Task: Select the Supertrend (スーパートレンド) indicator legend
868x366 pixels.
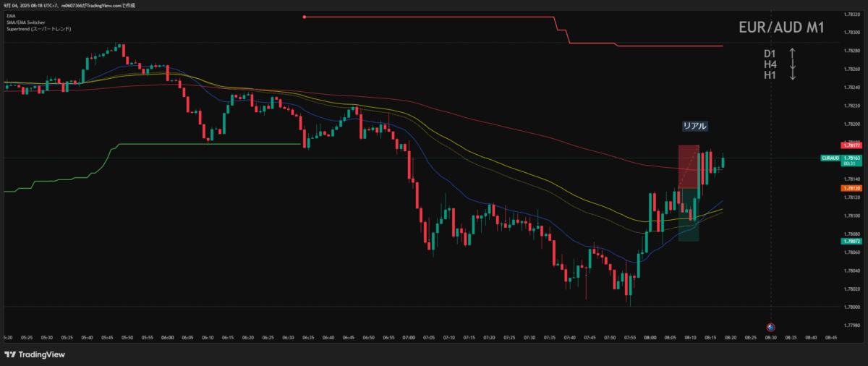Action: pyautogui.click(x=38, y=29)
